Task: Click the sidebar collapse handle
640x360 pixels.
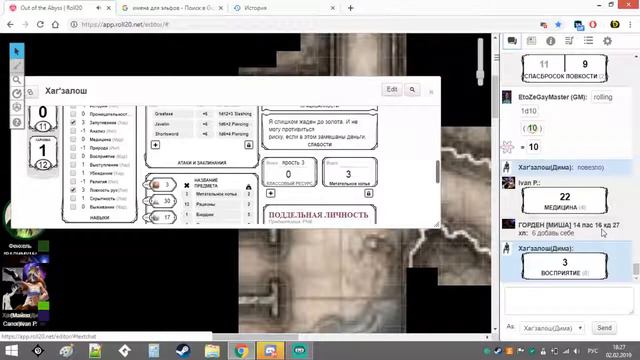Action: tap(496, 58)
